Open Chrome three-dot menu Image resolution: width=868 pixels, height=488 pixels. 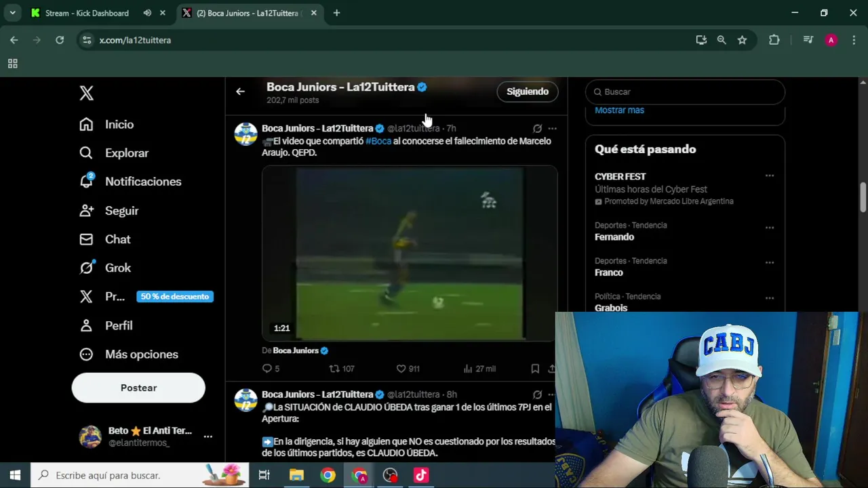coord(853,40)
